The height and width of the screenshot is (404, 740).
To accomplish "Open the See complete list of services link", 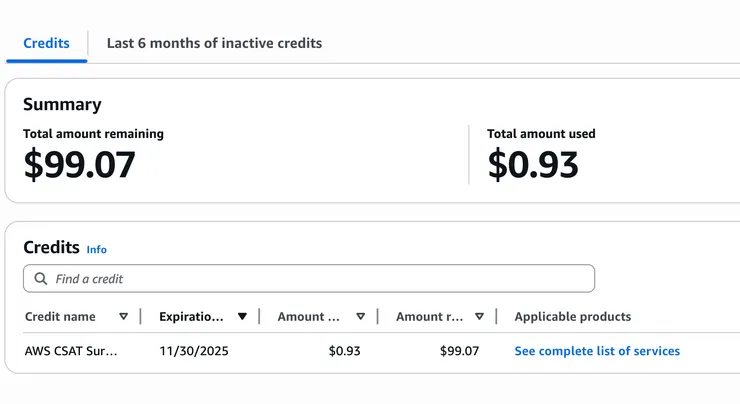I will 597,351.
